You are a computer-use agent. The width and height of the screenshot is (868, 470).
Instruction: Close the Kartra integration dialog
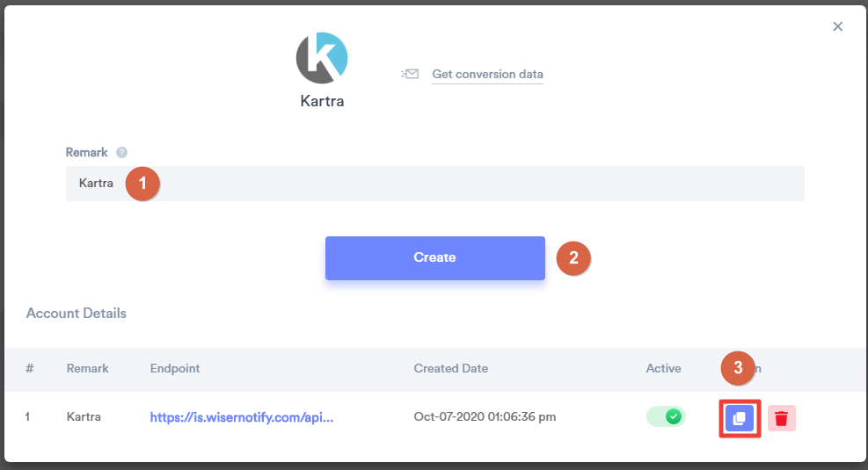(837, 26)
